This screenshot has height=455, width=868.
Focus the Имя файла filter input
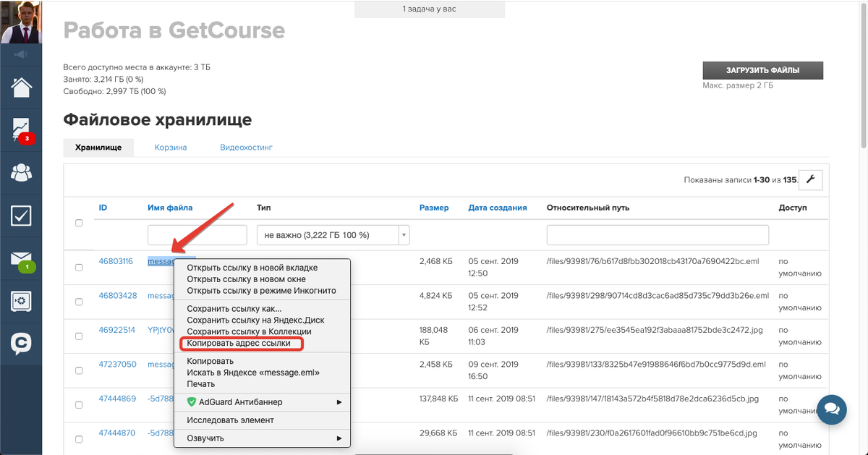[x=197, y=235]
